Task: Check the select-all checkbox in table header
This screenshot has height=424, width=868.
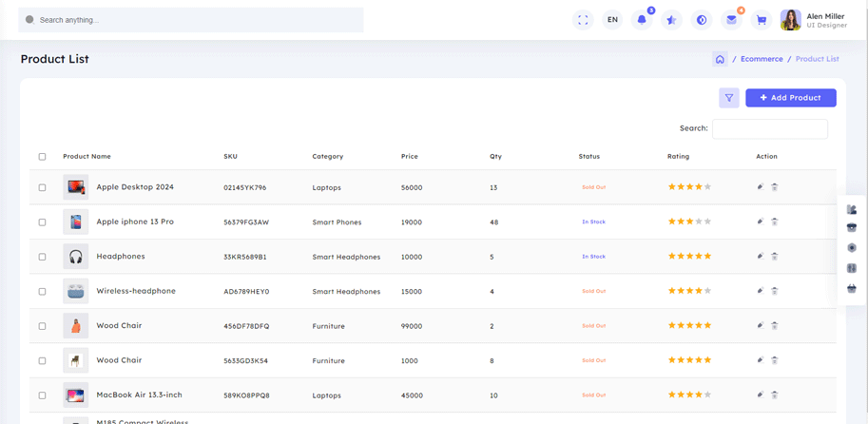Action: pyautogui.click(x=42, y=157)
